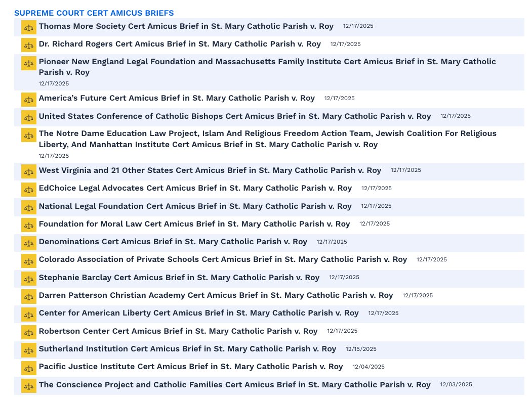The image size is (532, 404).
Task: Open Foundation for Moral Law amicus brief
Action: (x=194, y=223)
